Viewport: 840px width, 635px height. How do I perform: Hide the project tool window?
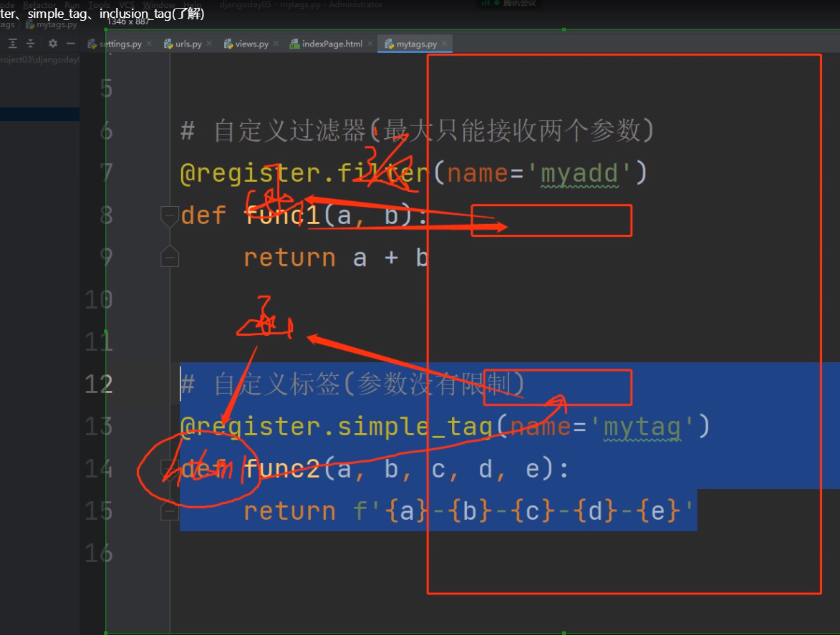click(70, 44)
